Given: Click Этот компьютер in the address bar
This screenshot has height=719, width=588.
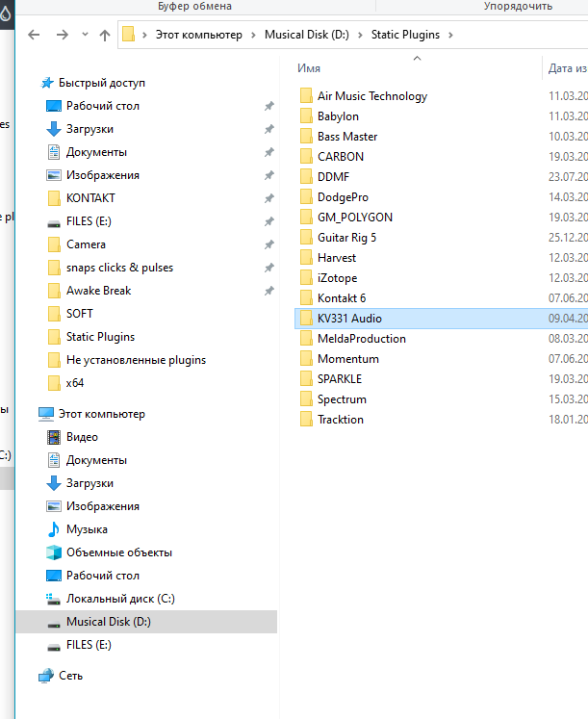Looking at the screenshot, I should [x=199, y=35].
